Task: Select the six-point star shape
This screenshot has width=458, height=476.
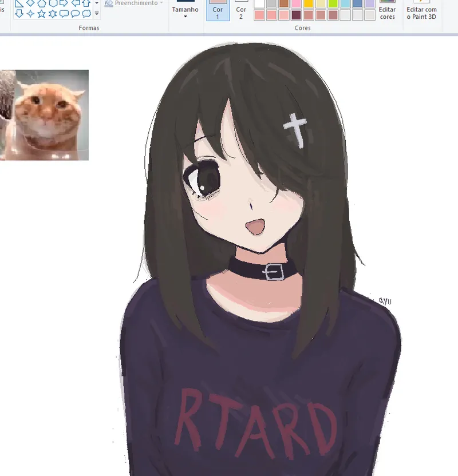Action: [x=53, y=13]
